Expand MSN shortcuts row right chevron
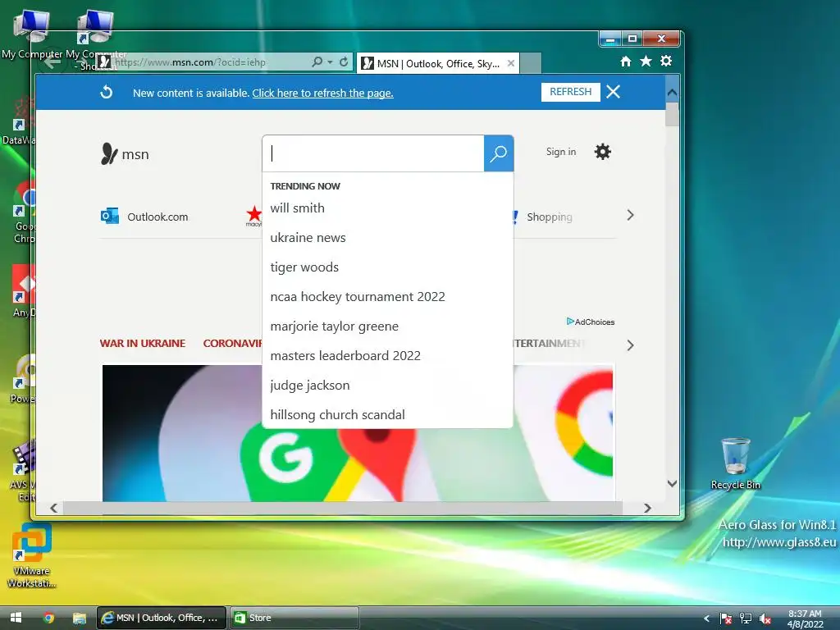 pyautogui.click(x=631, y=216)
